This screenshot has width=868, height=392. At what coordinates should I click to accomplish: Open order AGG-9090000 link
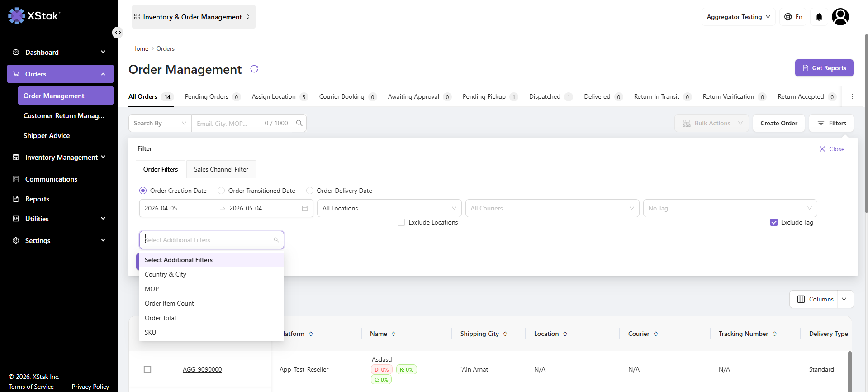point(202,369)
